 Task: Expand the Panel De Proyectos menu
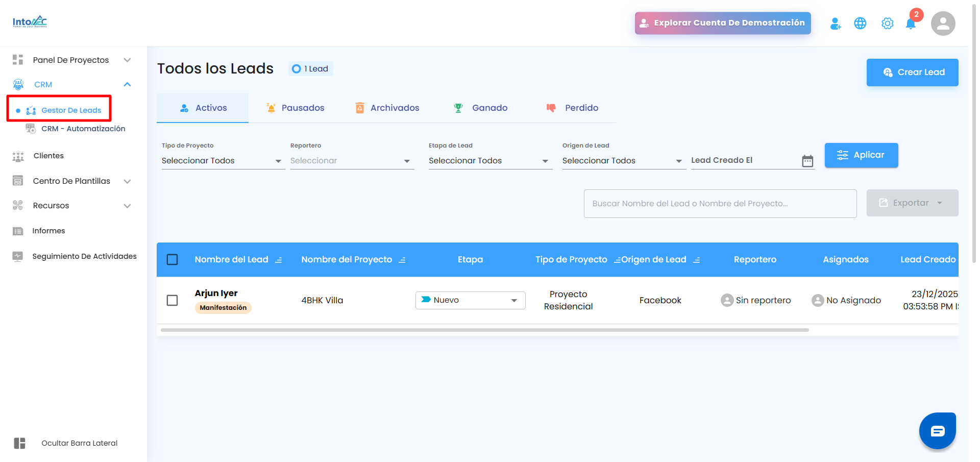coord(71,60)
